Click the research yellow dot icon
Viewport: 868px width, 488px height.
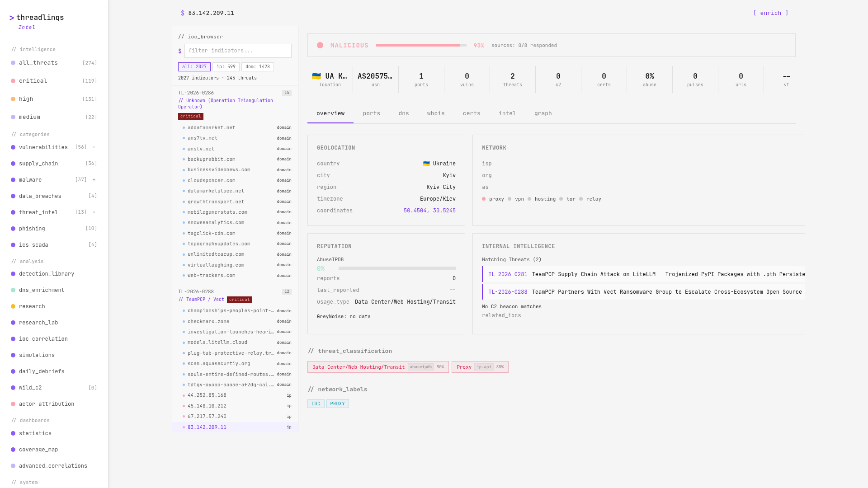click(x=13, y=306)
